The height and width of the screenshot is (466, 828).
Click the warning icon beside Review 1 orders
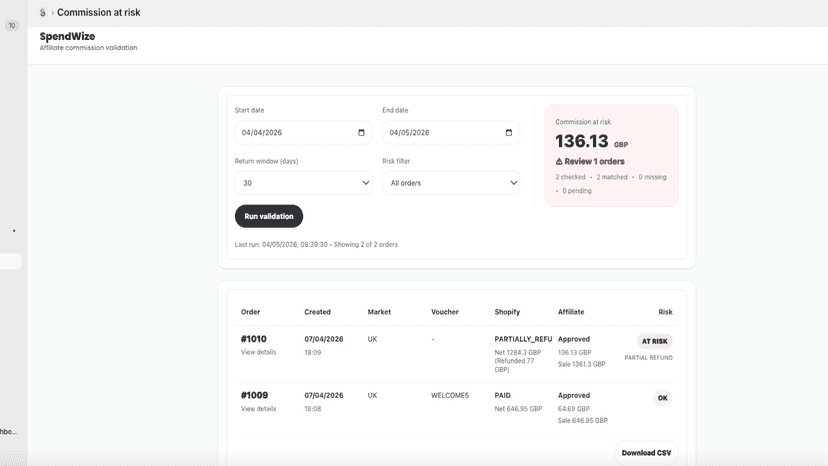559,162
